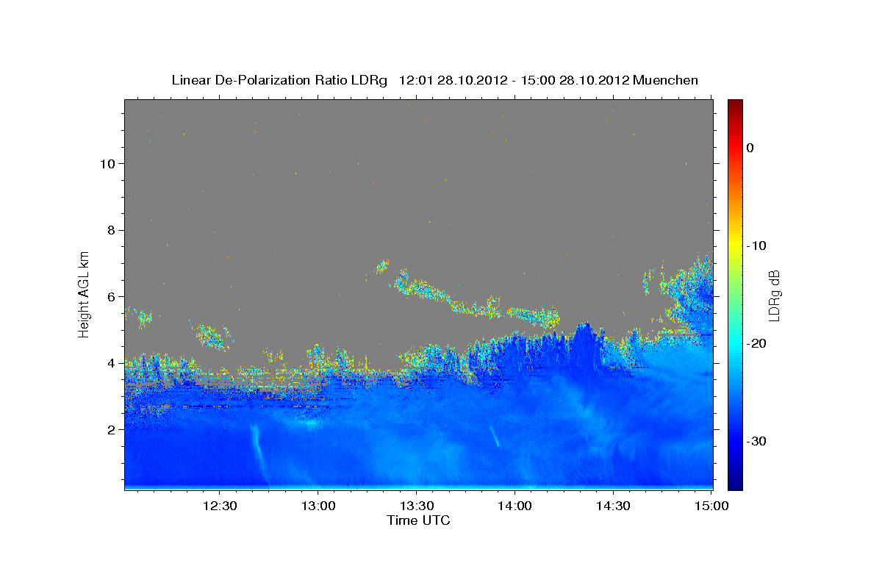Click the '-10' colorbar tick label

point(756,245)
